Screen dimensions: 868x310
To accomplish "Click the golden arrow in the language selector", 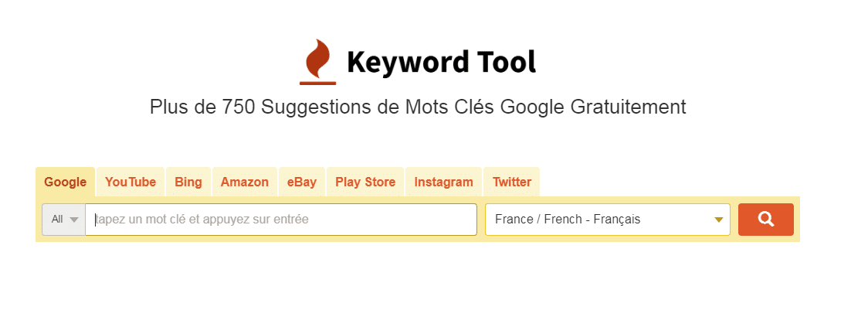I will coord(718,220).
